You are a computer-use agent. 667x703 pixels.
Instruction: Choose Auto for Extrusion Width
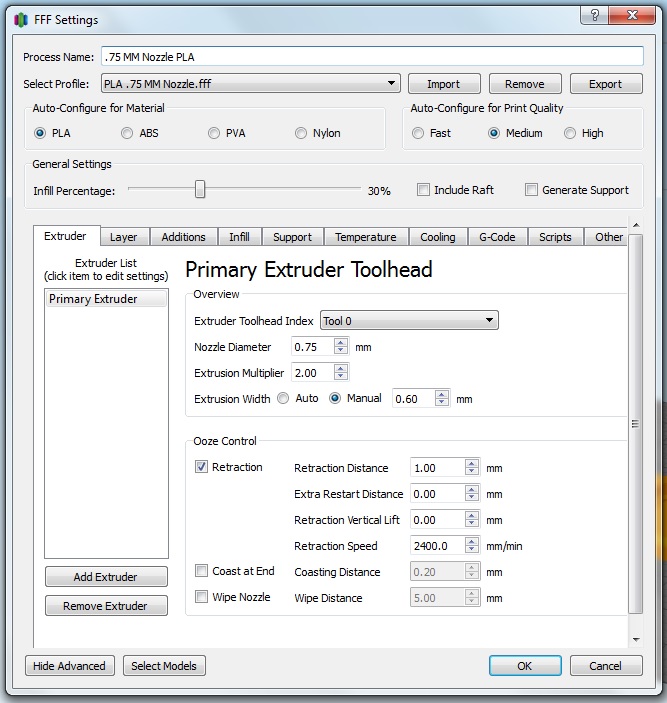click(283, 398)
